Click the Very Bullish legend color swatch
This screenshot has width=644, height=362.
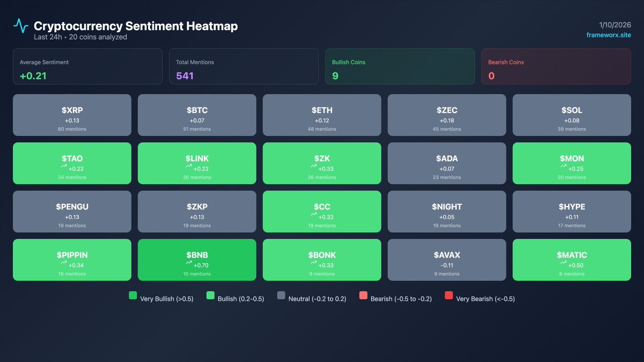point(133,295)
